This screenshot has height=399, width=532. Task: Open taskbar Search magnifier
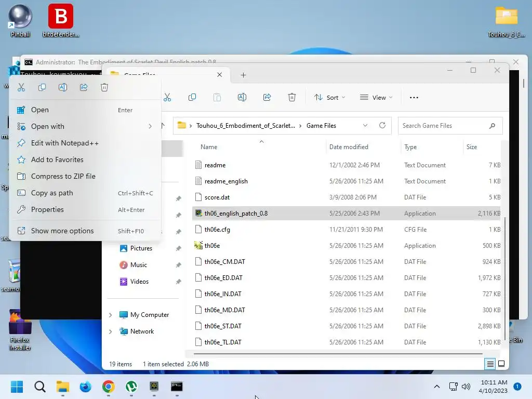tap(39, 387)
